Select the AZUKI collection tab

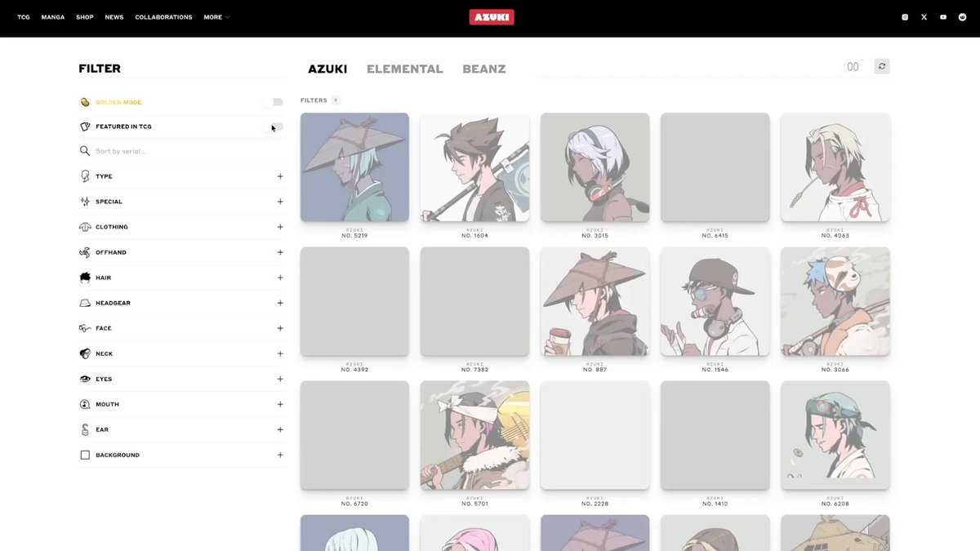tap(327, 69)
